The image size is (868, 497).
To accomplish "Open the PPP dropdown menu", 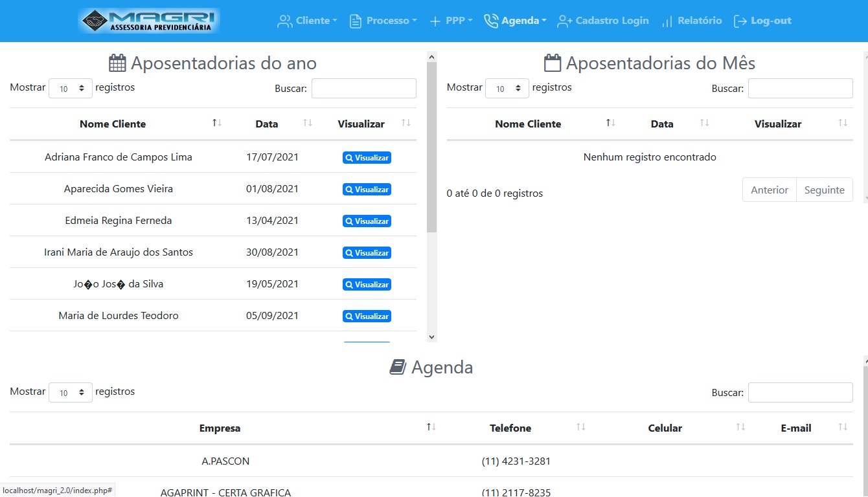I will (x=451, y=21).
